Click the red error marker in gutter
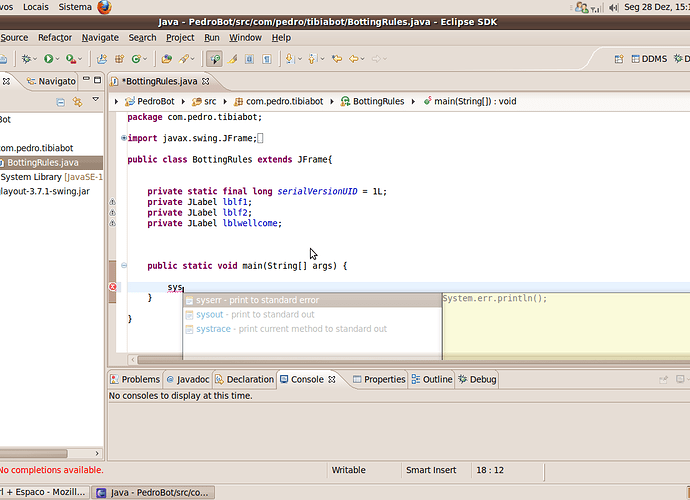The width and height of the screenshot is (690, 500). (113, 287)
